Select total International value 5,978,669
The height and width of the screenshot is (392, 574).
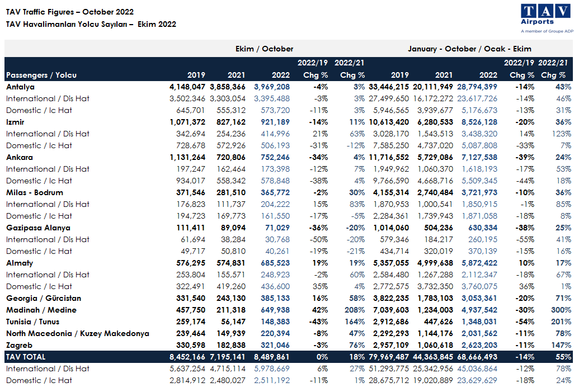pyautogui.click(x=272, y=369)
